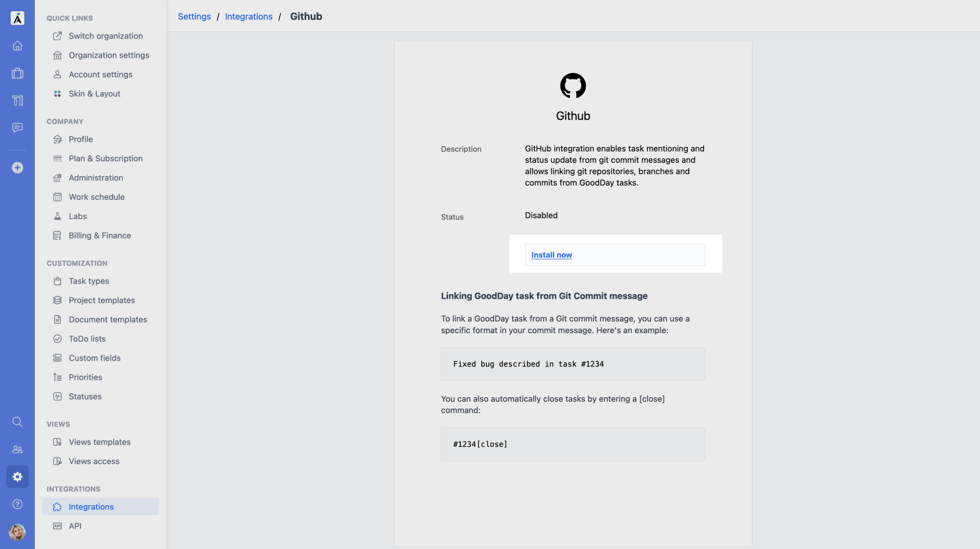Click the Project templates layers icon
980x549 pixels.
tap(57, 300)
